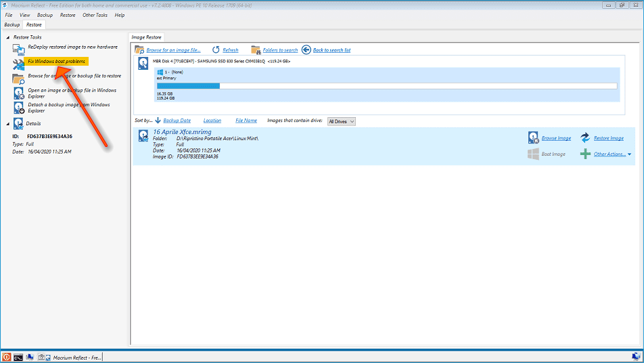The image size is (644, 363).
Task: Select the 16 Aprile Xfce.mrimg file name
Action: point(183,132)
